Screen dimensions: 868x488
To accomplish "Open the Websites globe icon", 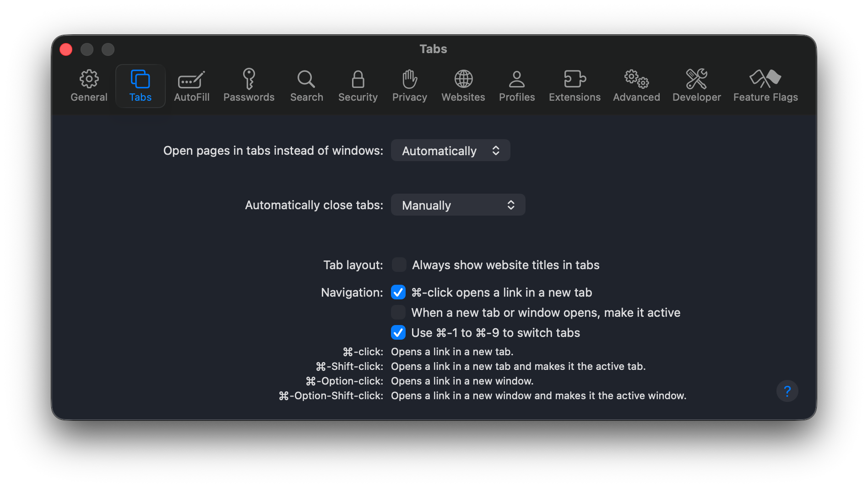I will point(463,85).
